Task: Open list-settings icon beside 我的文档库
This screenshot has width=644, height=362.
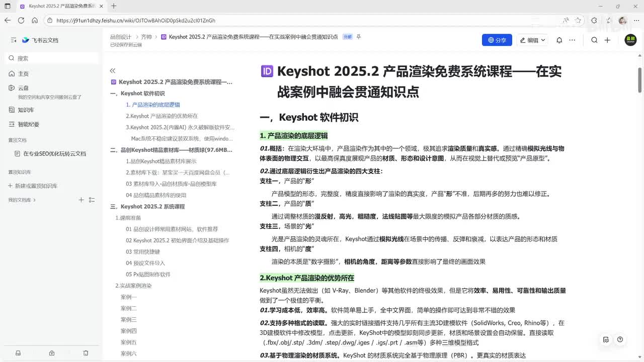Action: (x=92, y=200)
